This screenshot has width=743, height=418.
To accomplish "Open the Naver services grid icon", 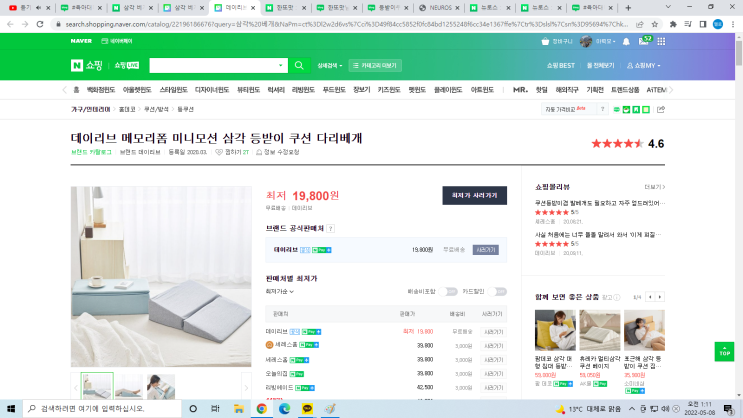I will (661, 42).
